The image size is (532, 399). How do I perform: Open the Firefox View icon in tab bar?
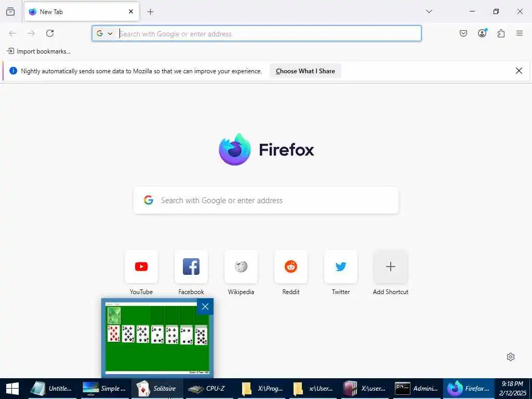10,11
